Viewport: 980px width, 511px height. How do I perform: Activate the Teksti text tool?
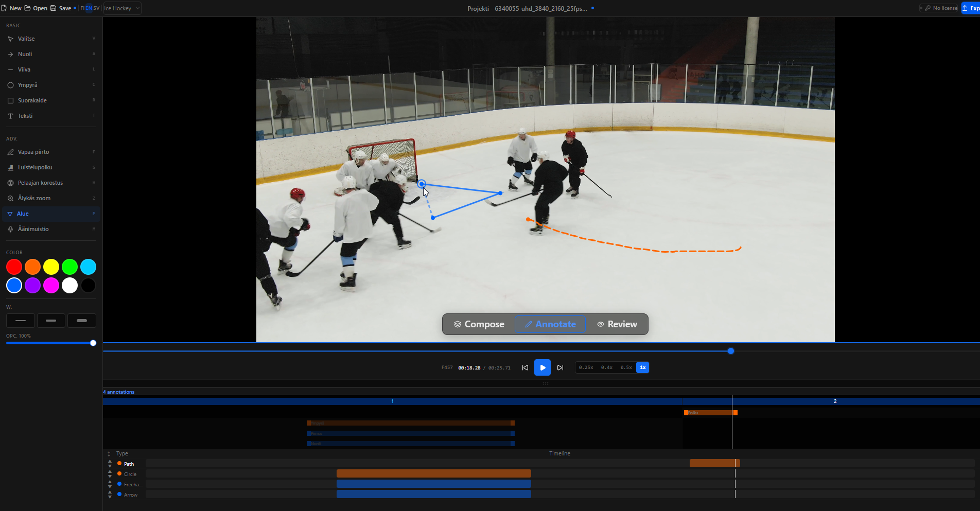(25, 116)
